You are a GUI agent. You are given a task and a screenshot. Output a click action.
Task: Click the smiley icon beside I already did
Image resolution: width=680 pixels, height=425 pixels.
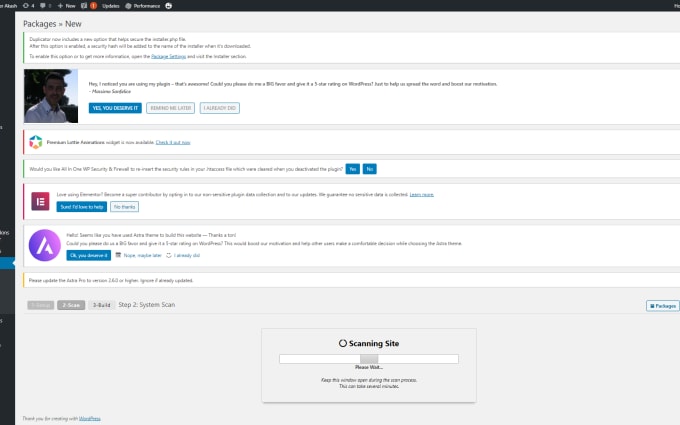point(169,255)
